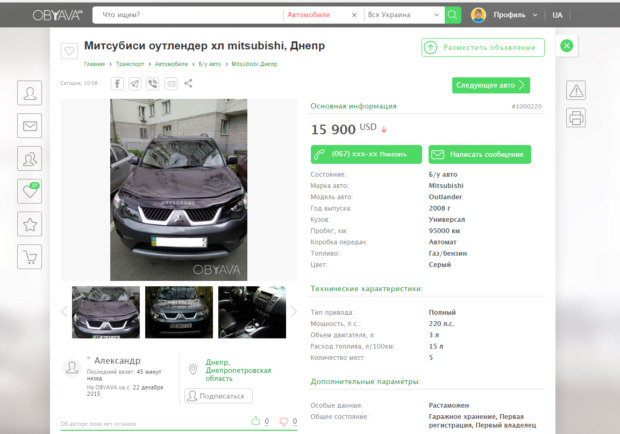The width and height of the screenshot is (620, 434).
Task: Click Автомат transmission value
Action: (x=442, y=242)
